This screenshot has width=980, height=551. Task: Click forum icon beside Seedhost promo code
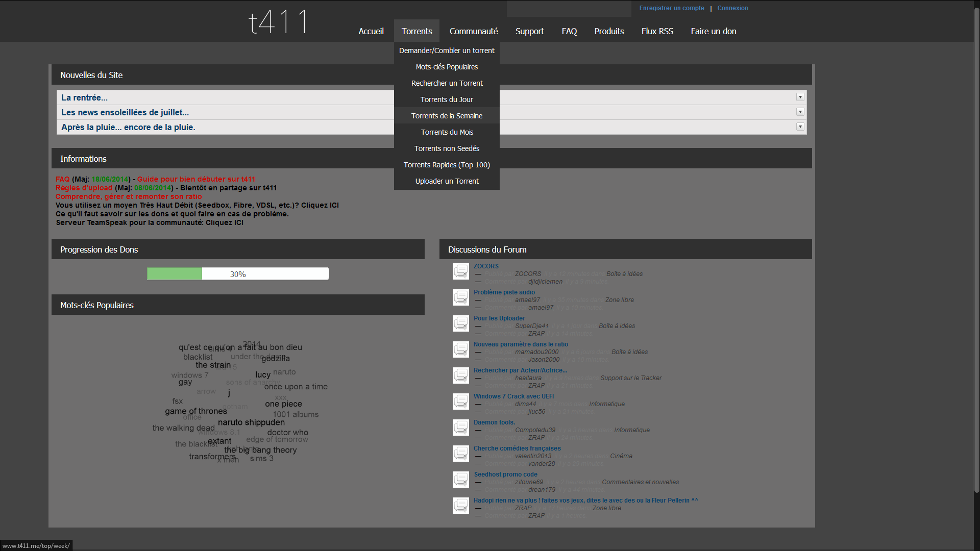point(460,480)
